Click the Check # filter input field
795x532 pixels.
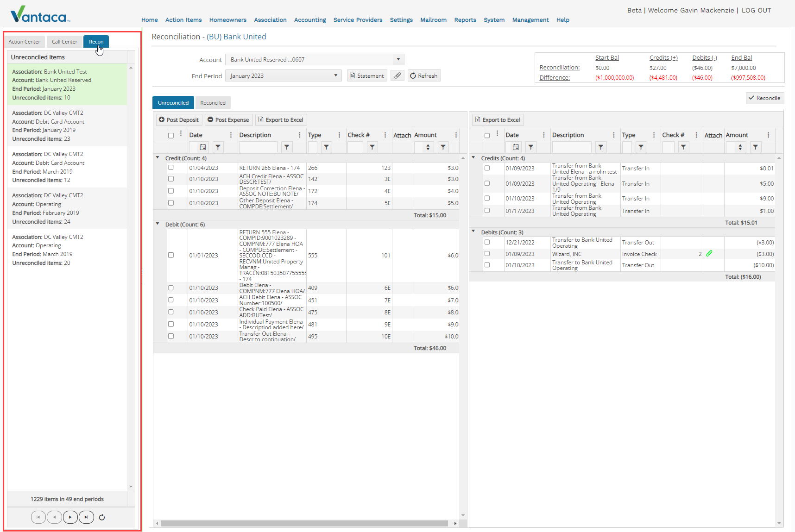pyautogui.click(x=355, y=147)
